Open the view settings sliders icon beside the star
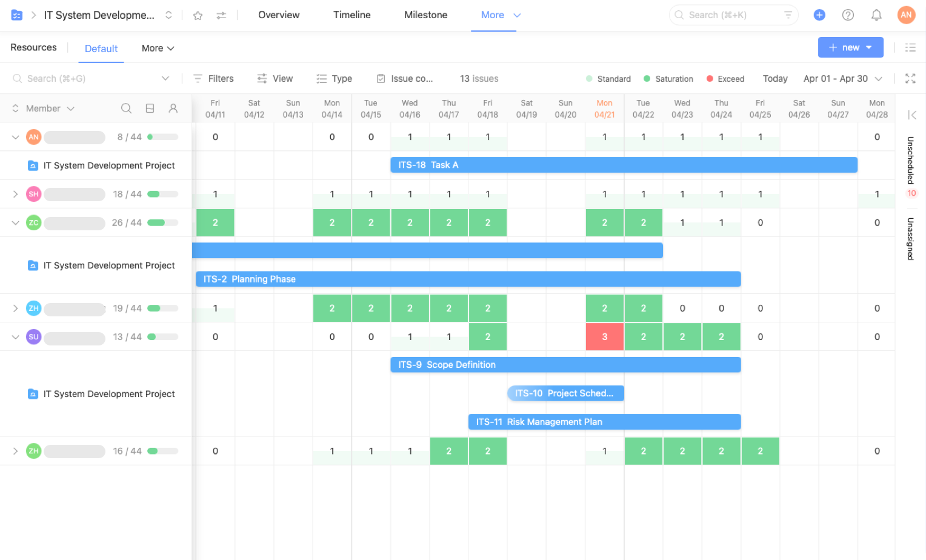This screenshot has width=926, height=560. click(221, 15)
